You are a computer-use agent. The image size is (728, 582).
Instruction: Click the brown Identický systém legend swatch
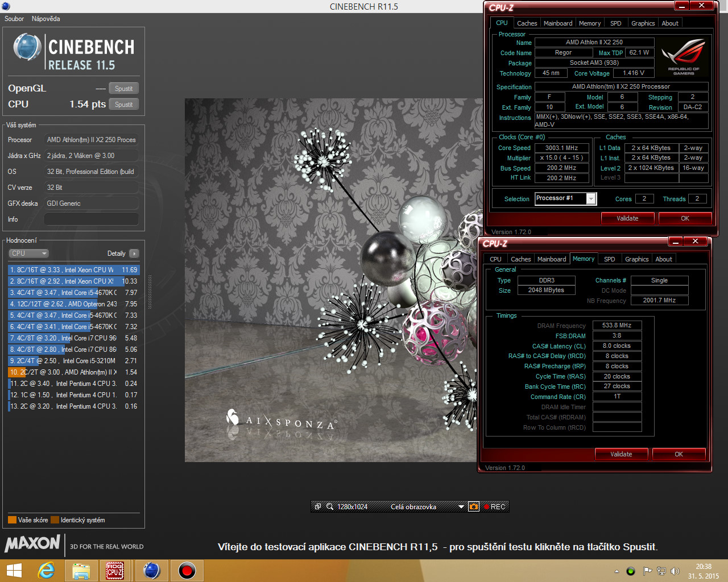click(55, 520)
